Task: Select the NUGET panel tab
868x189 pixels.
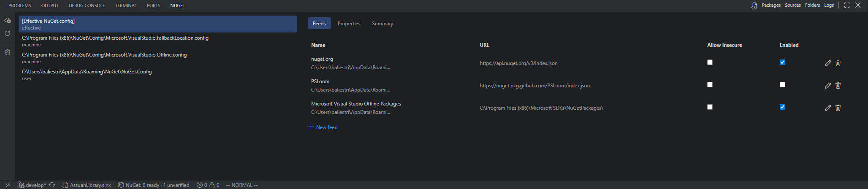Action: (x=177, y=5)
